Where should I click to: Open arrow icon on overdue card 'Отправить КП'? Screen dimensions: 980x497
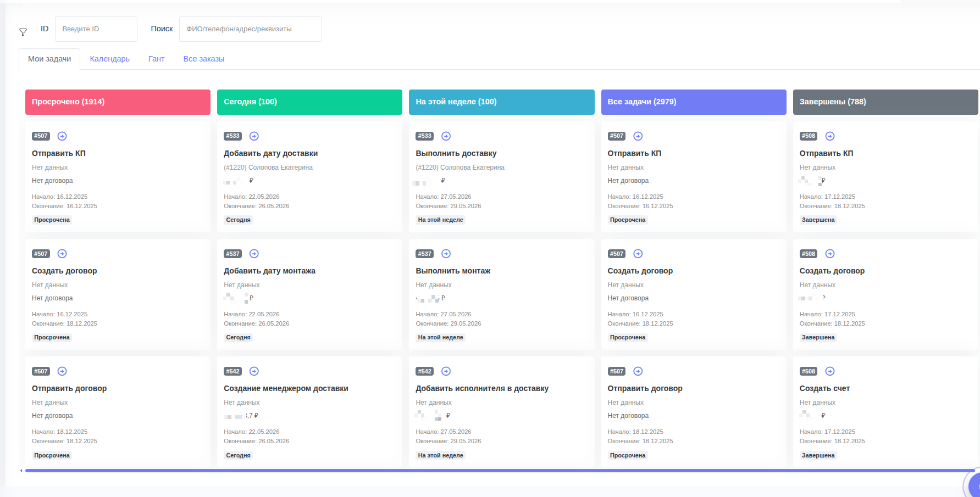point(62,136)
